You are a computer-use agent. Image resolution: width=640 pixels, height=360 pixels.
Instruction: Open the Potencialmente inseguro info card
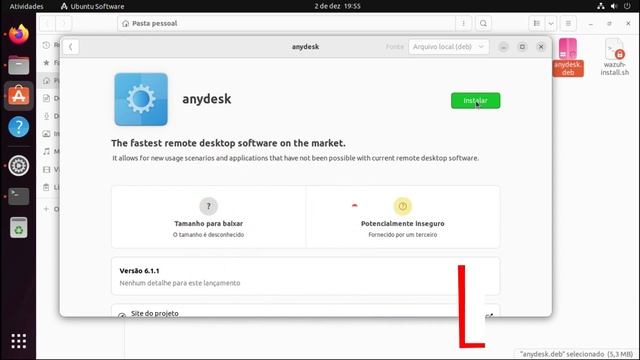coord(403,217)
